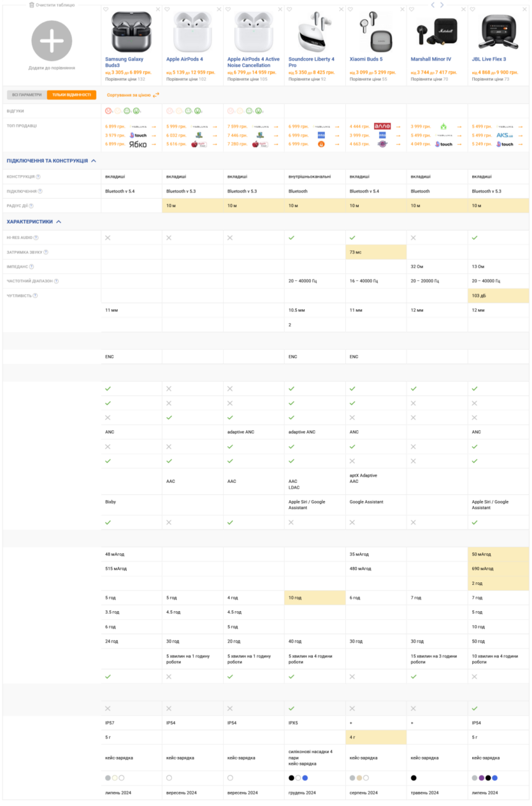This screenshot has width=532, height=806.
Task: Collapse the Характеристики section
Action: click(34, 222)
